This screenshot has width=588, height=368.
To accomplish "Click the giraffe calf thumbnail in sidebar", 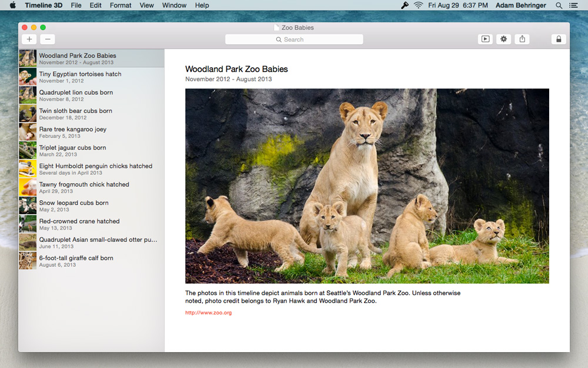I will (28, 261).
